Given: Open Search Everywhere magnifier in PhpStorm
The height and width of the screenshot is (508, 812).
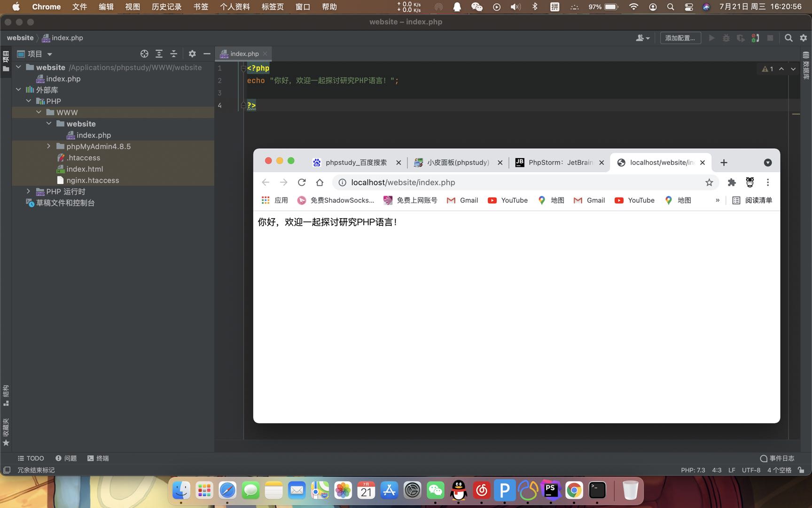Looking at the screenshot, I should tap(789, 38).
